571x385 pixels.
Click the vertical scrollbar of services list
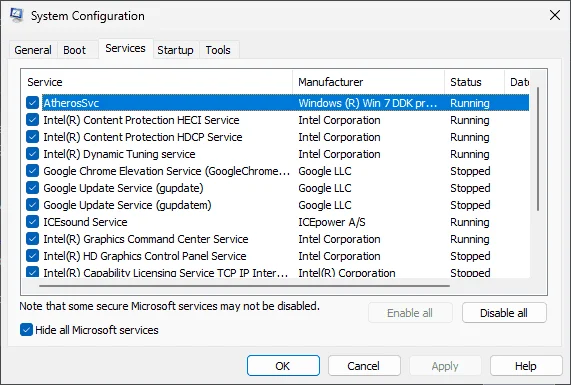click(x=538, y=149)
